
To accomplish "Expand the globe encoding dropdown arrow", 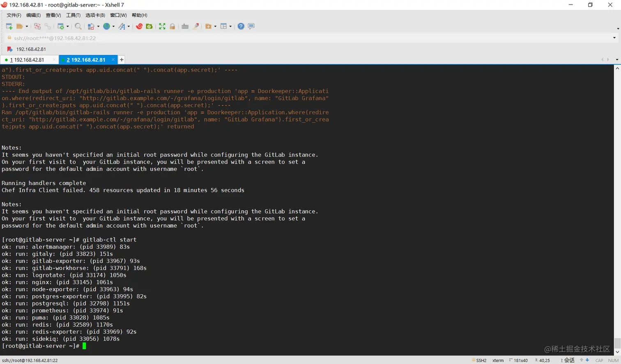I will pos(113,26).
